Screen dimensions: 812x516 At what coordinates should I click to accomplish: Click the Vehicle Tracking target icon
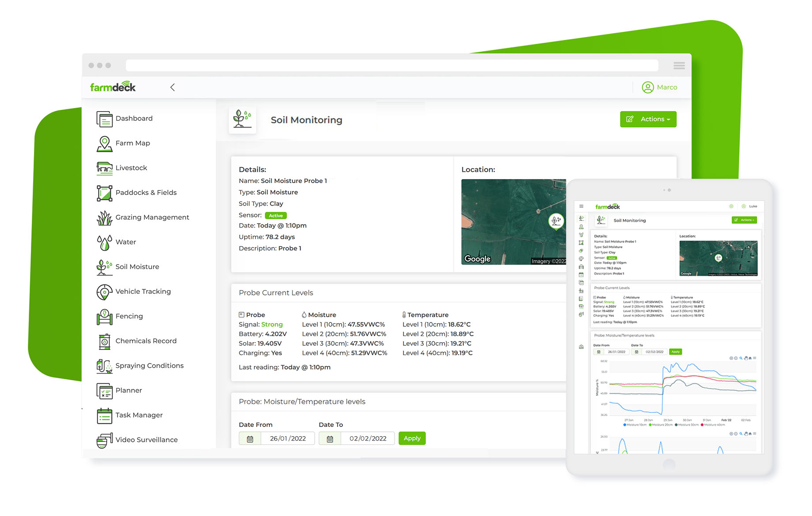coord(105,292)
